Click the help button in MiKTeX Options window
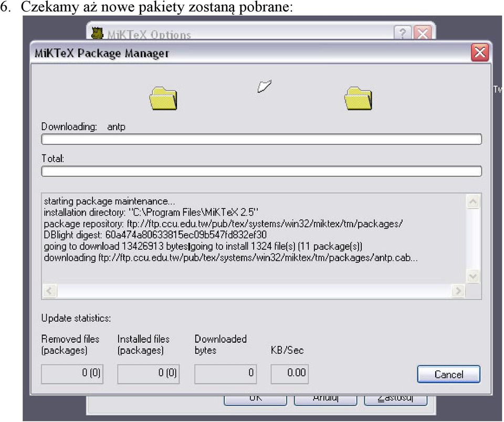 (403, 33)
